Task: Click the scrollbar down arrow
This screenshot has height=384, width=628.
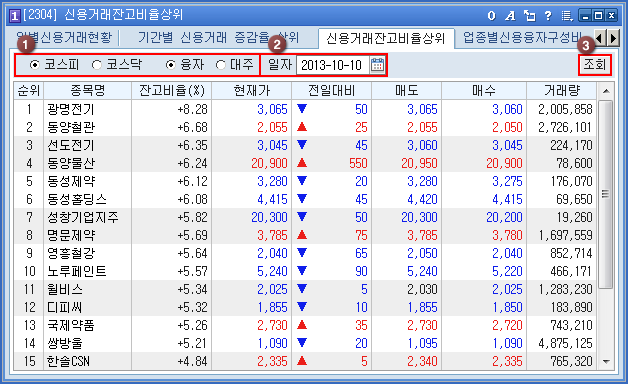Action: tap(606, 362)
